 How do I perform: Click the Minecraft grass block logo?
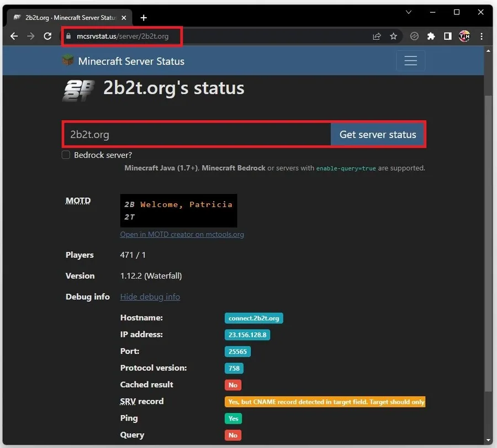[x=67, y=60]
